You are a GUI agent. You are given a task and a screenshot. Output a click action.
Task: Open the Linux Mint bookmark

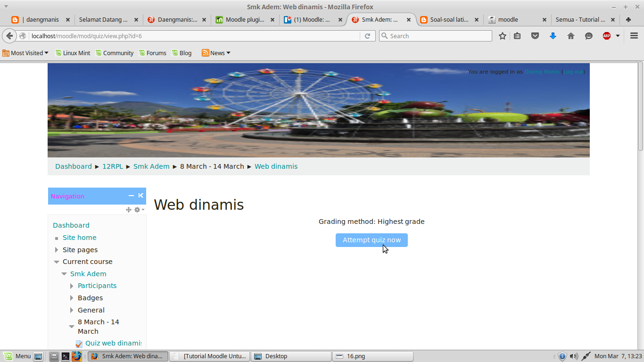pyautogui.click(x=73, y=53)
